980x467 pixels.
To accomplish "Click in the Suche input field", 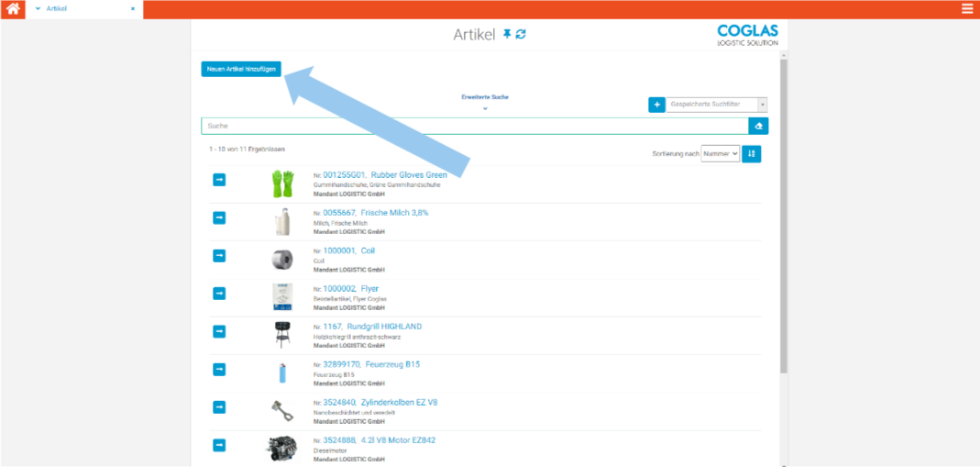I will click(473, 126).
